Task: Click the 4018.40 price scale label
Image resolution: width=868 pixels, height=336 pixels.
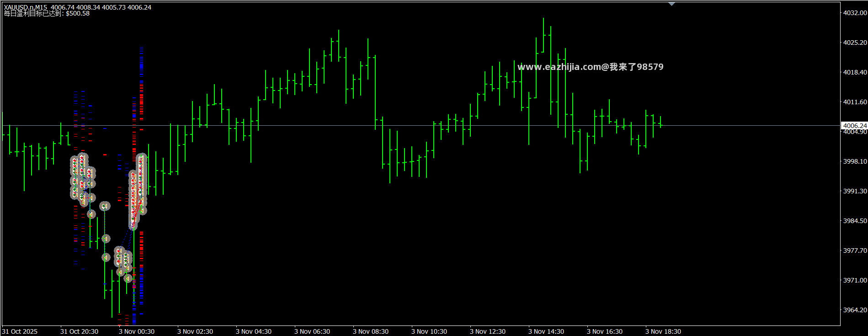Action: [x=855, y=72]
